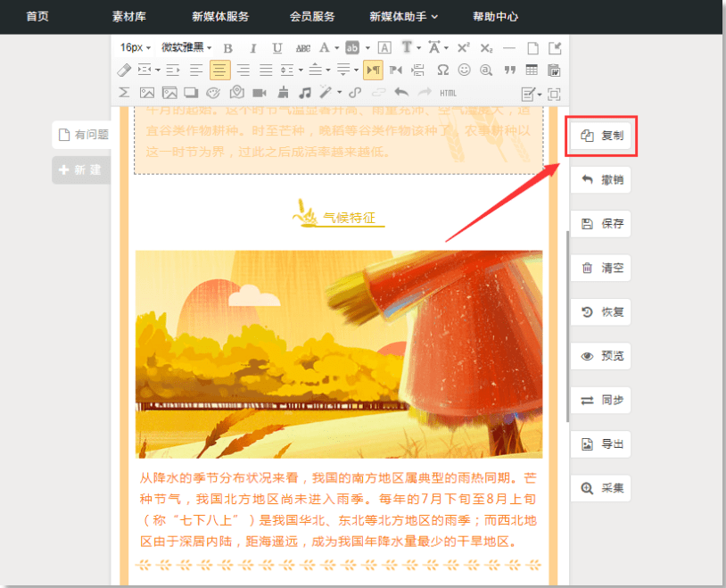This screenshot has height=588, width=726.
Task: Toggle superscript formatting
Action: [x=463, y=47]
